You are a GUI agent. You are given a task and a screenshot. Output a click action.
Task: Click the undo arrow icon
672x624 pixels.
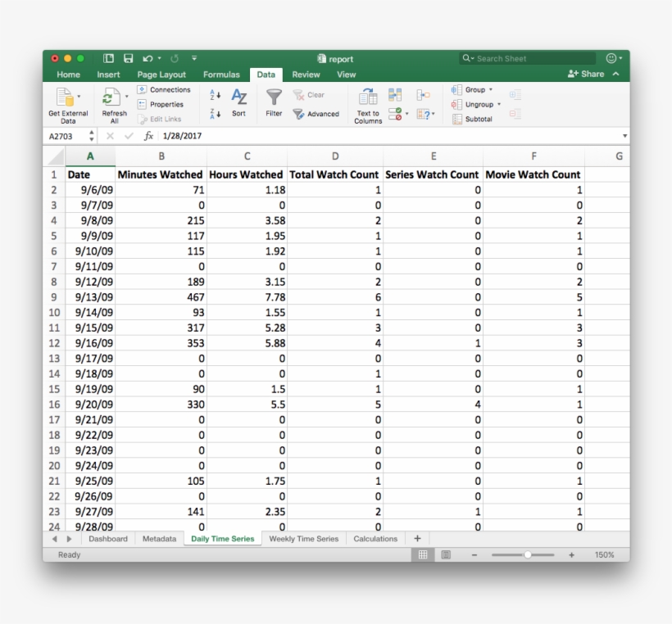148,58
